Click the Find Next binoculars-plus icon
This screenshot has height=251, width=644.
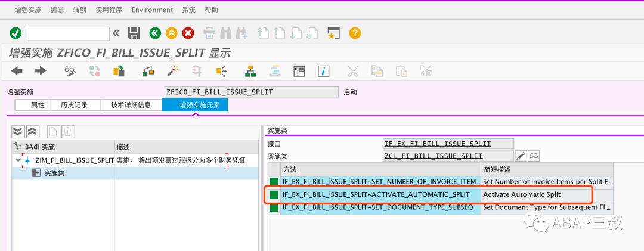click(241, 33)
